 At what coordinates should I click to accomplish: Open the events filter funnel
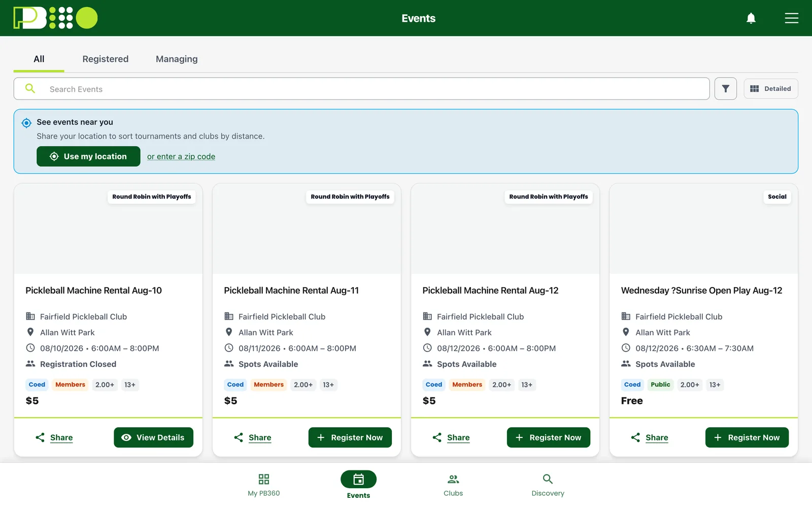(726, 89)
